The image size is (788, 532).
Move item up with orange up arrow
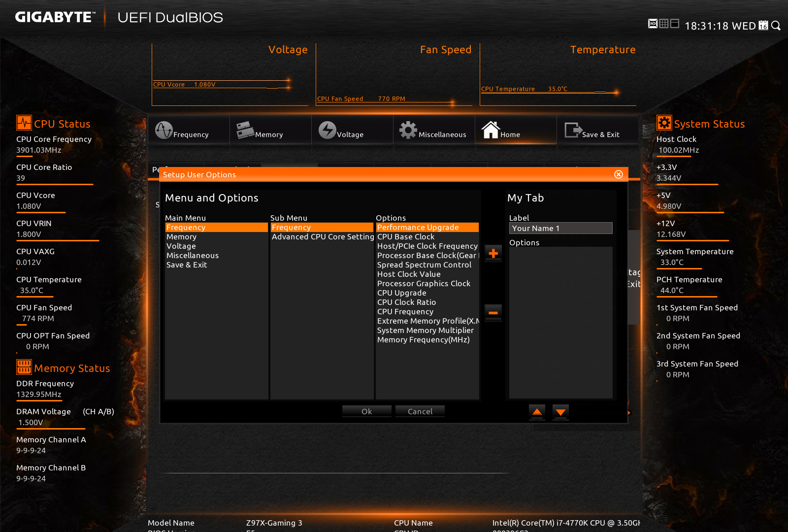537,412
